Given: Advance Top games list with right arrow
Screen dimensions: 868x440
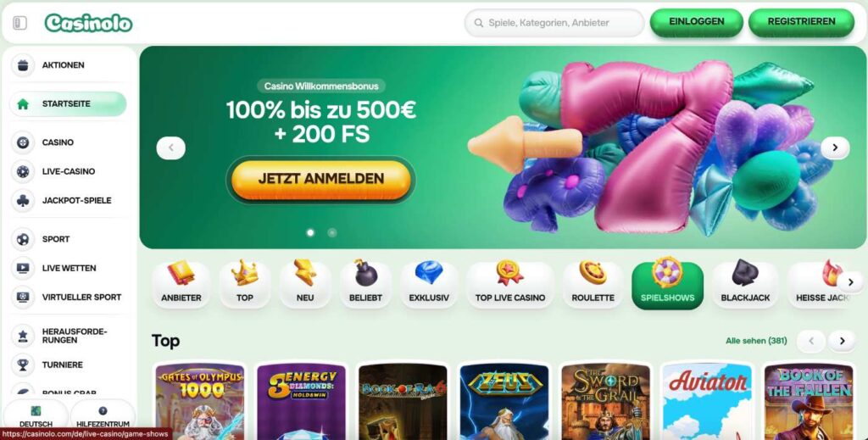Looking at the screenshot, I should pyautogui.click(x=842, y=341).
